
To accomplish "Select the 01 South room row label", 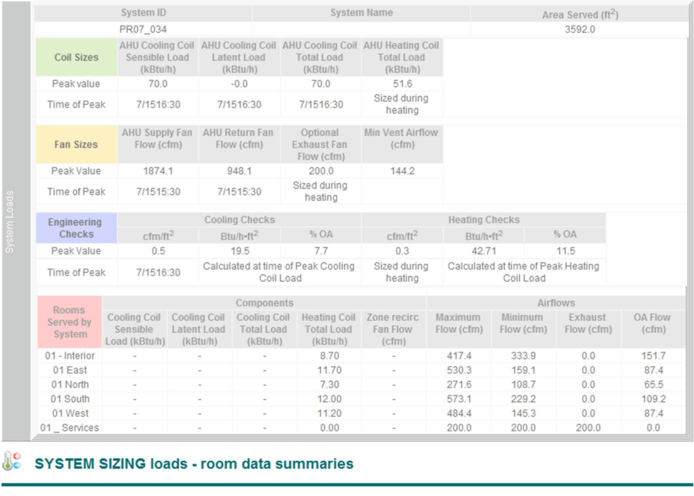I will click(70, 399).
